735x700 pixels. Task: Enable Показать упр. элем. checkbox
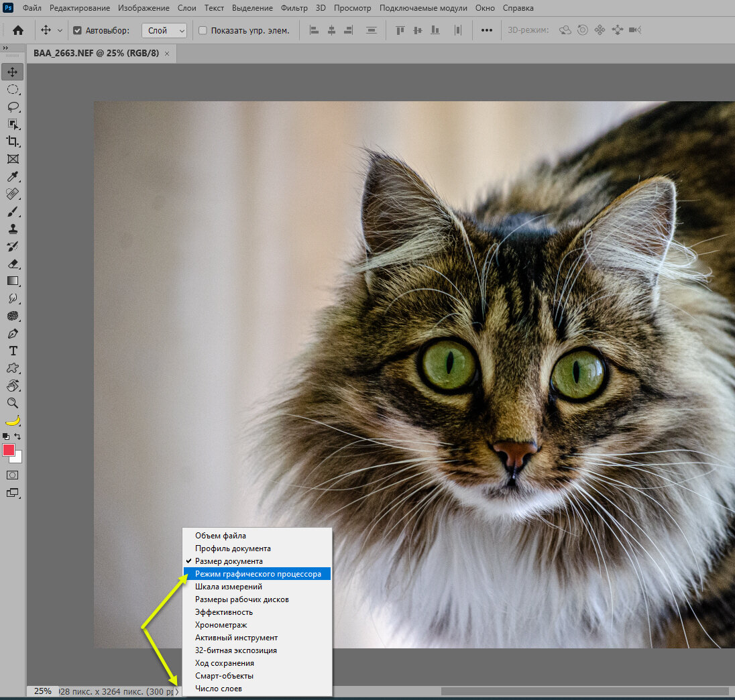(203, 30)
